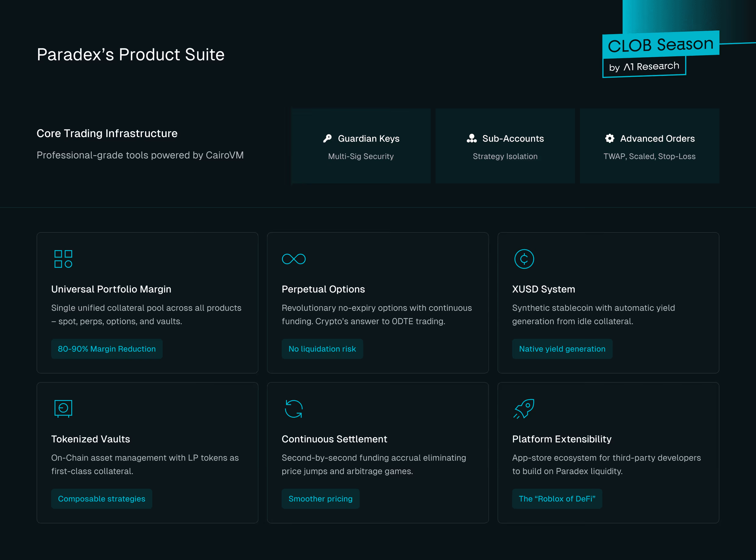This screenshot has width=756, height=560.
Task: Select the No liquidation risk tag
Action: [x=322, y=349]
